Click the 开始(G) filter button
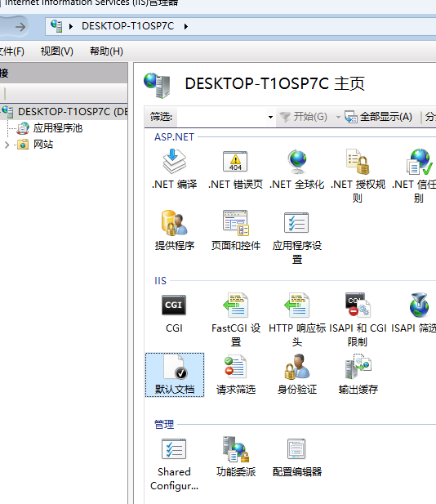436x504 pixels. [303, 117]
